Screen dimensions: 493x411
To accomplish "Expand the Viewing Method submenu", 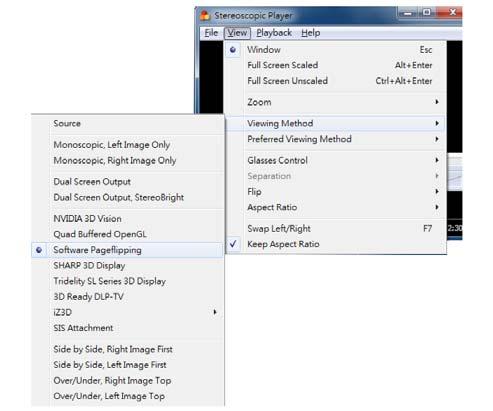I will click(336, 123).
